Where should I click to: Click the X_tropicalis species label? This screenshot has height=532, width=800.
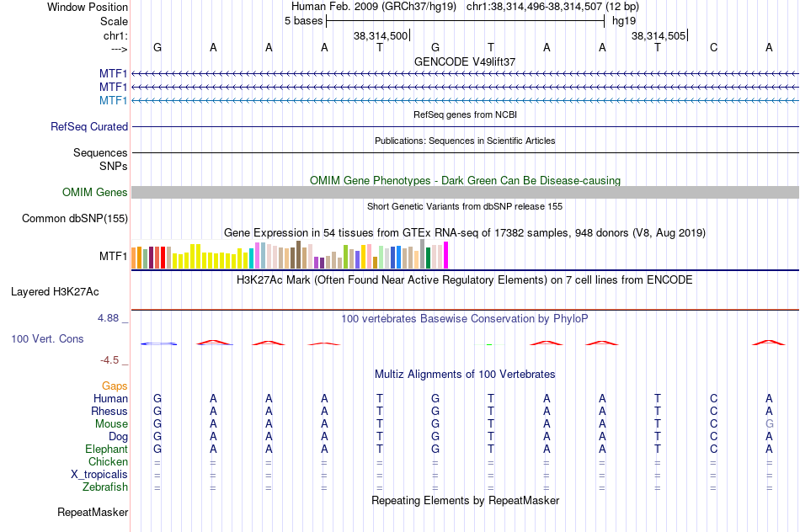click(99, 475)
